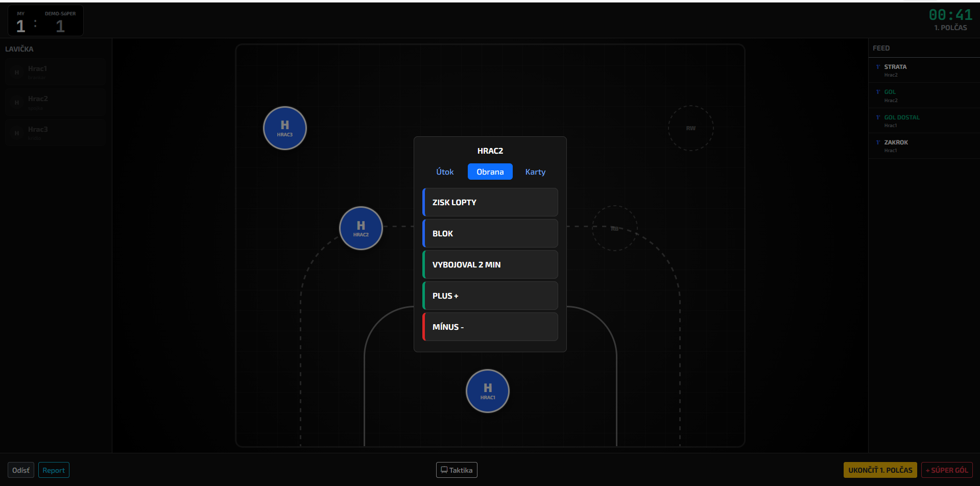The height and width of the screenshot is (486, 980).
Task: Click the Odísť button
Action: tap(21, 470)
